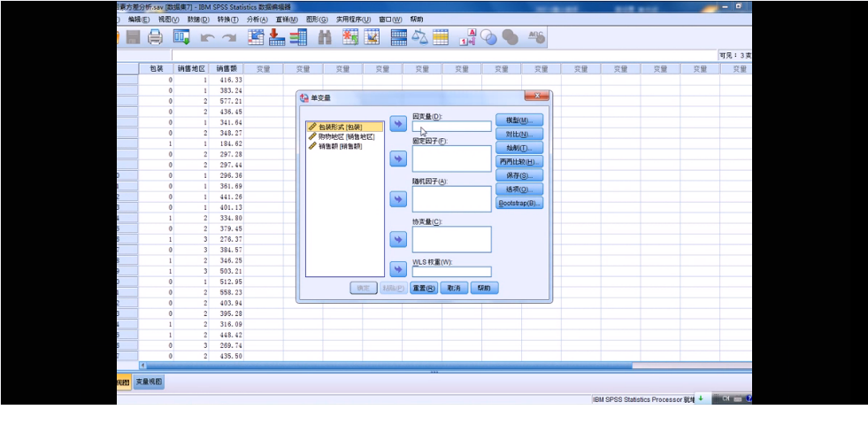This screenshot has width=868, height=425.
Task: Click arrow button beside 协变量 box
Action: [398, 239]
